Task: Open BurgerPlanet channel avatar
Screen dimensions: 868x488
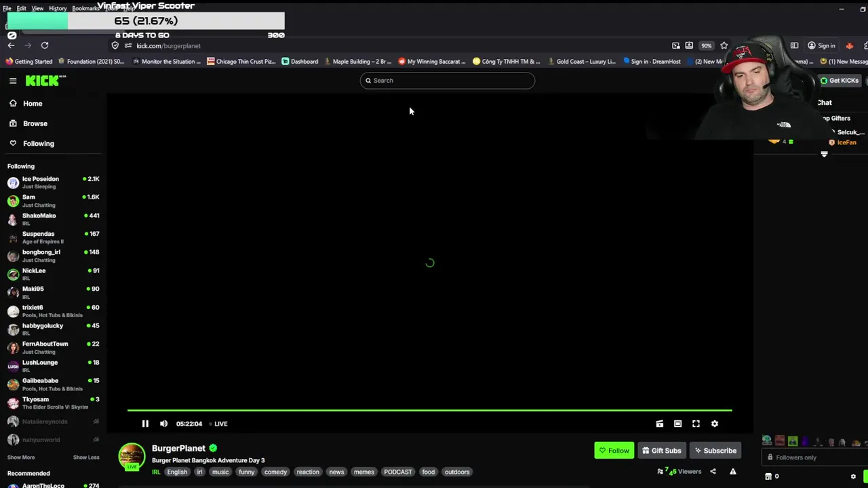Action: point(132,456)
